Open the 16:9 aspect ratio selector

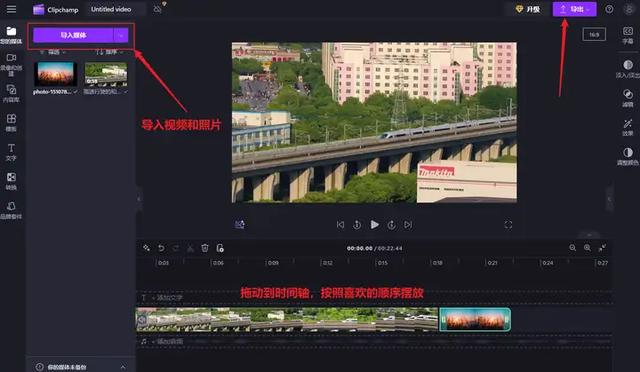(594, 35)
